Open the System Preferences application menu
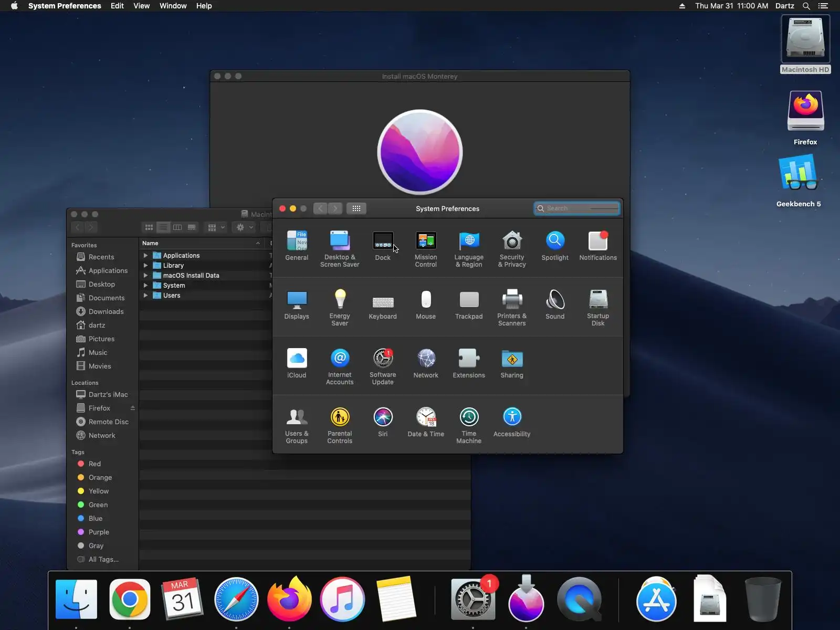Image resolution: width=840 pixels, height=630 pixels. (x=65, y=6)
